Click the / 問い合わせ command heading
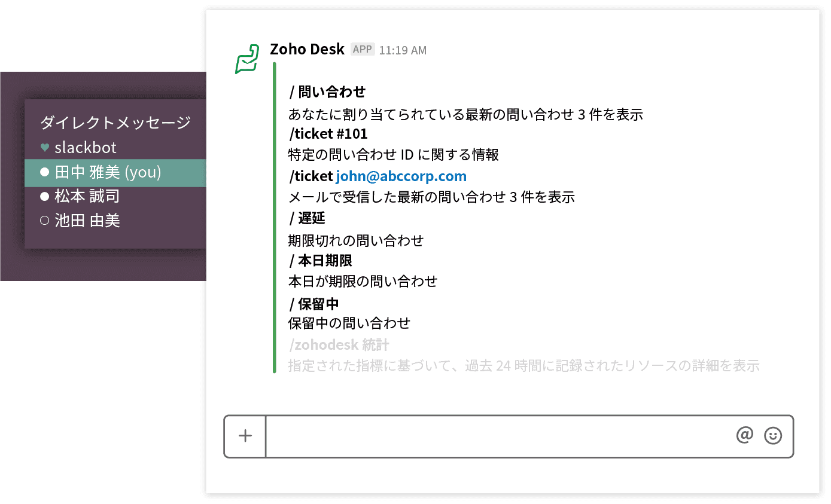This screenshot has height=504, width=831. [x=327, y=91]
